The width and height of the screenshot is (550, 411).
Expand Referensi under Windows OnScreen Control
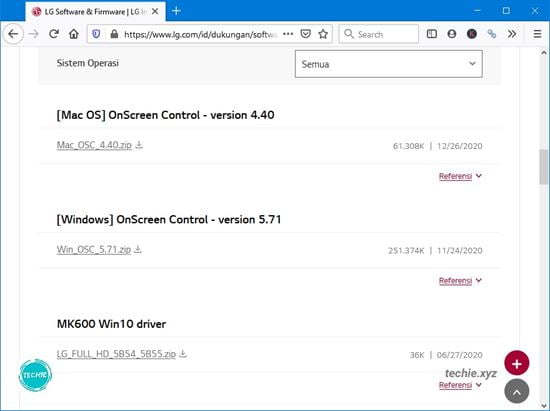(460, 281)
